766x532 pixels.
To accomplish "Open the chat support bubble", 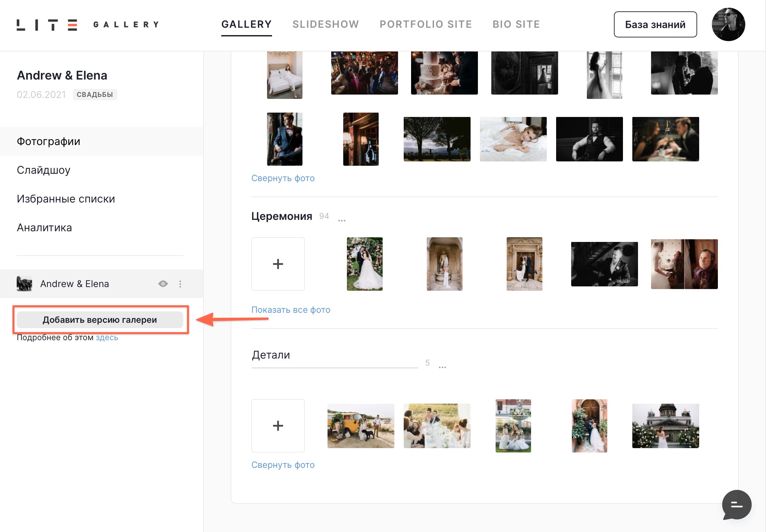I will 737,505.
